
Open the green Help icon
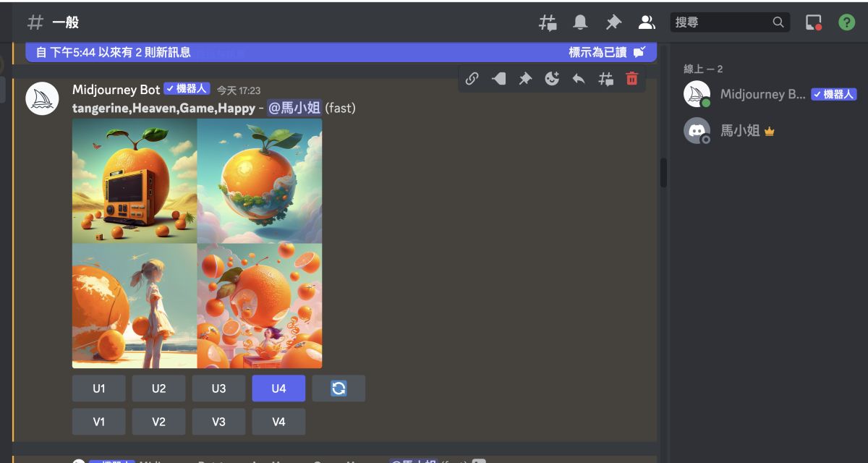coord(846,22)
